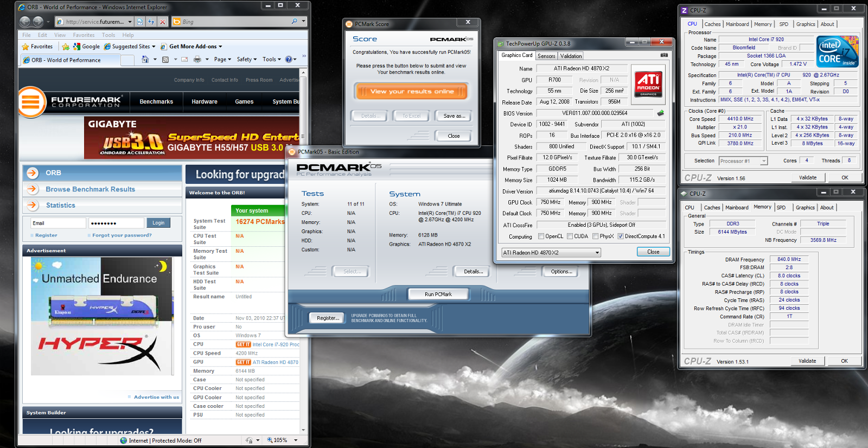Screen dimensions: 868x448
Task: Click the Validate button in top CPU-Z window
Action: [x=807, y=177]
